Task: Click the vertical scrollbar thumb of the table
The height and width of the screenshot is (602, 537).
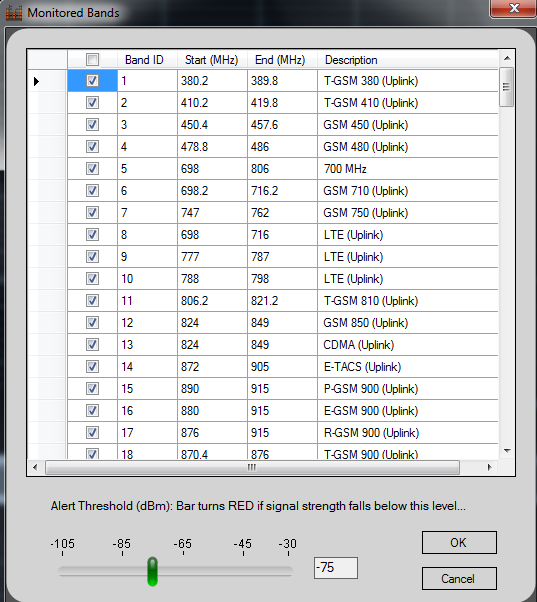Action: 507,87
